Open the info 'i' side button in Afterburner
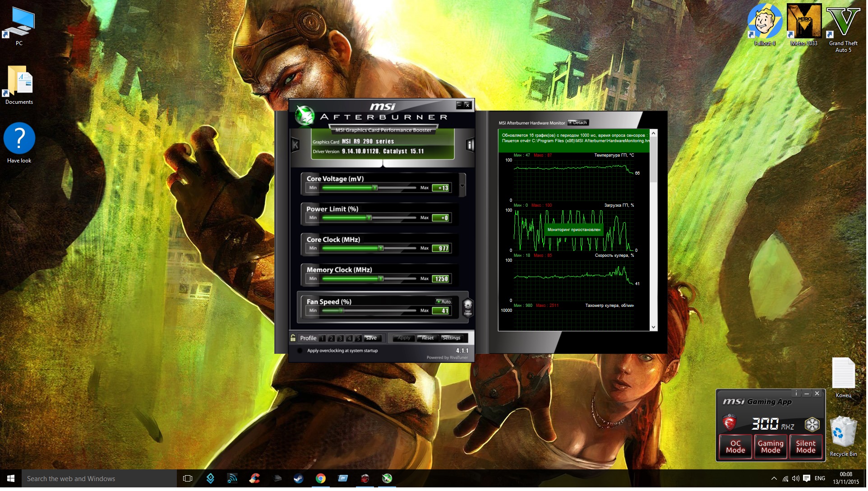868x491 pixels. [x=470, y=145]
